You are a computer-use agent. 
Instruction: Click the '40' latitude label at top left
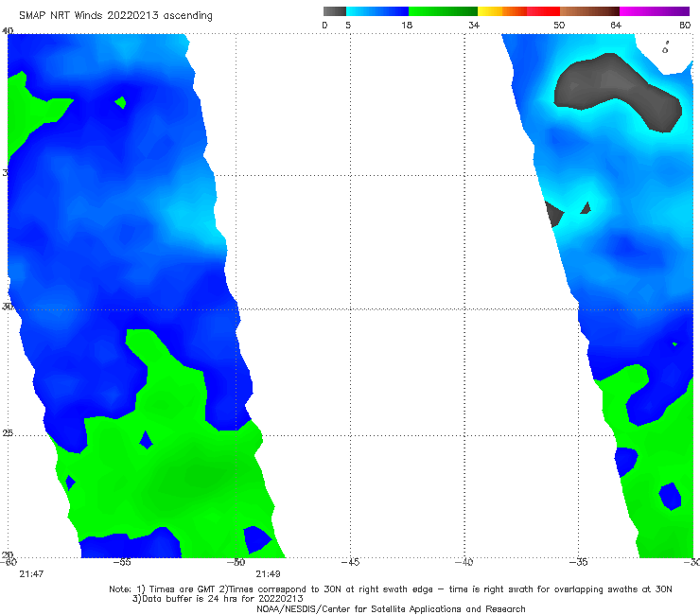pos(8,31)
